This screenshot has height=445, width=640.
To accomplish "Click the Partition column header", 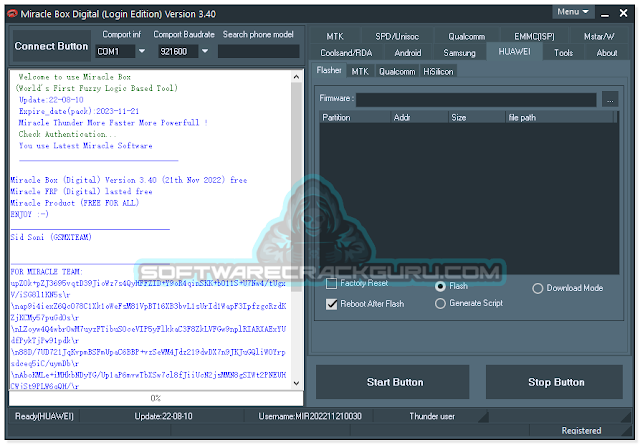I will coord(354,118).
